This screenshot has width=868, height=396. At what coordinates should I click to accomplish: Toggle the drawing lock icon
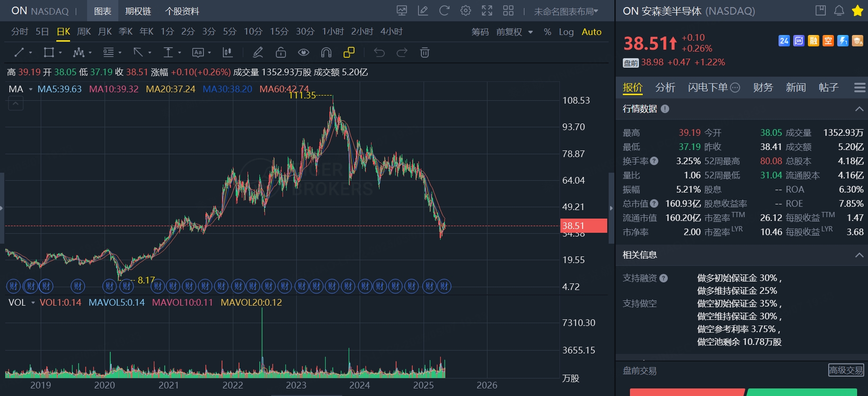coord(281,53)
